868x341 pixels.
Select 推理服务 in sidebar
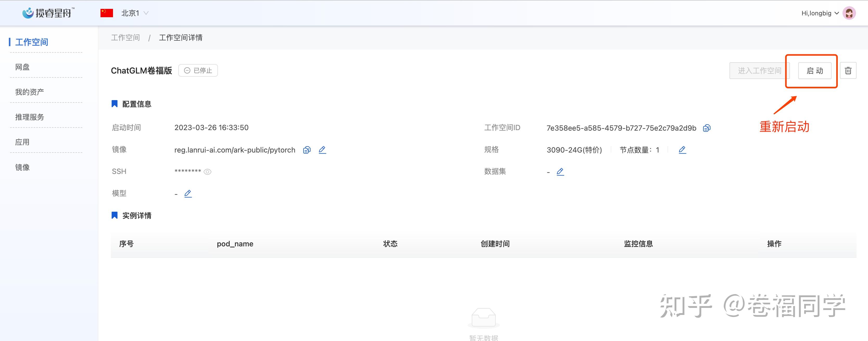pos(30,117)
